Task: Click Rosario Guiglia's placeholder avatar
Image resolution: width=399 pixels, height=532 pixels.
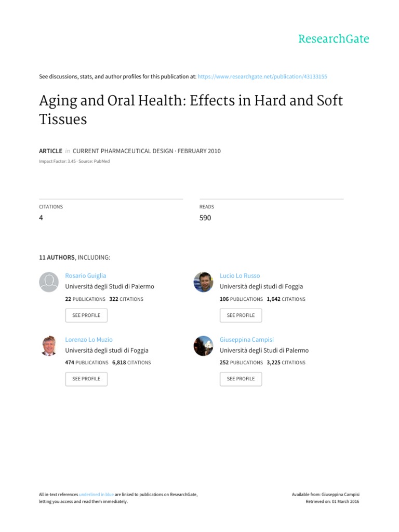Action: click(49, 282)
